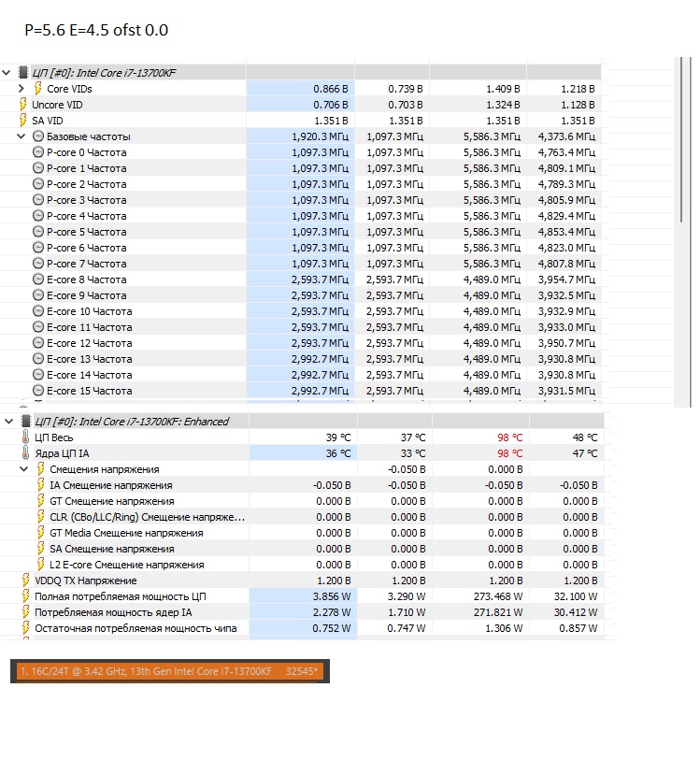Click the lightning icon beside VDDQ TX Напряжение
This screenshot has height=760, width=700.
click(25, 581)
